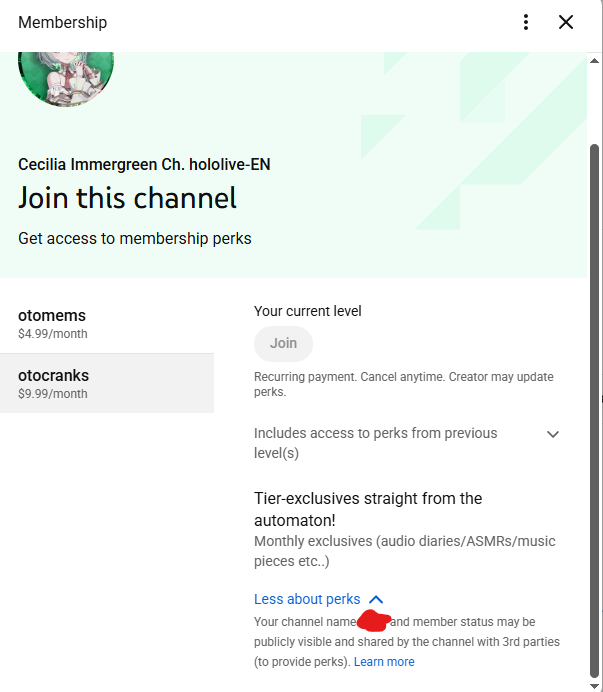603x692 pixels.
Task: Select the otocranks $9.99/month tier
Action: coord(107,383)
